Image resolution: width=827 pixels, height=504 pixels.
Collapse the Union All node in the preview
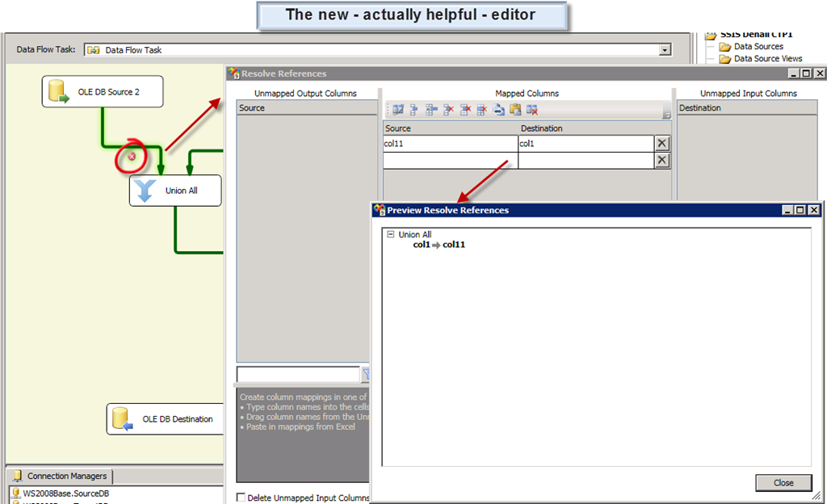tap(390, 234)
